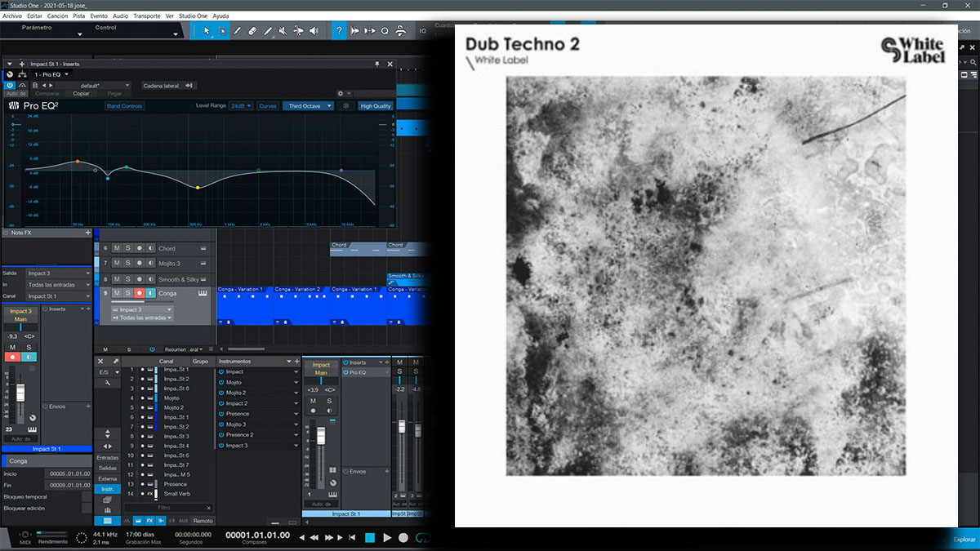Click the Remoto button
980x551 pixels.
[x=203, y=521]
